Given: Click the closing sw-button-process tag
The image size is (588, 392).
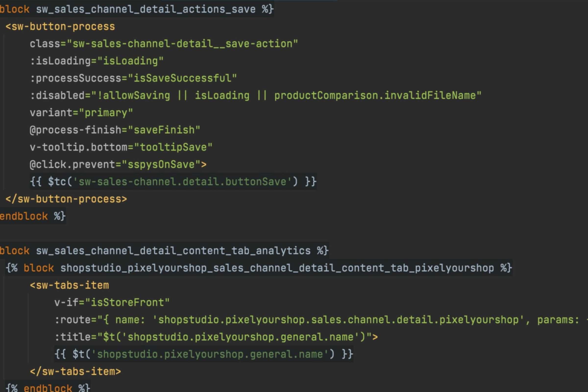Looking at the screenshot, I should click(66, 199).
